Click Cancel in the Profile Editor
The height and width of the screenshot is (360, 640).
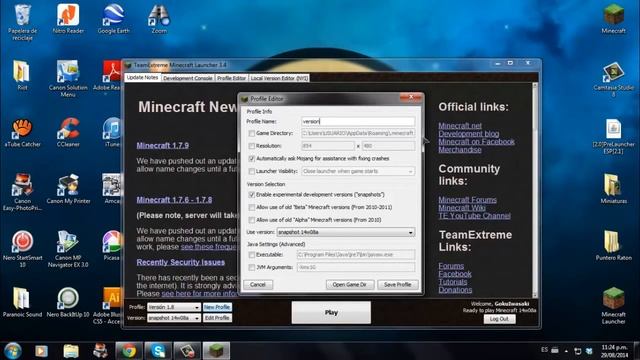(258, 285)
